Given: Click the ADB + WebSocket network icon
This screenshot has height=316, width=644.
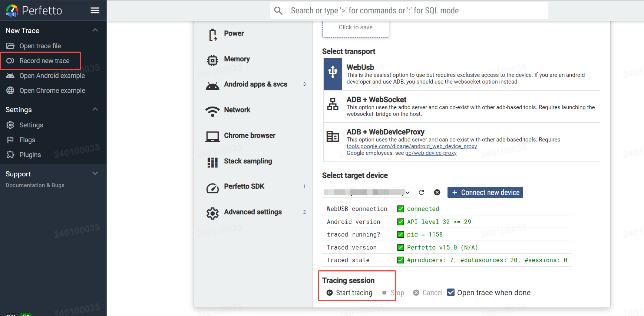Looking at the screenshot, I should coord(333,104).
